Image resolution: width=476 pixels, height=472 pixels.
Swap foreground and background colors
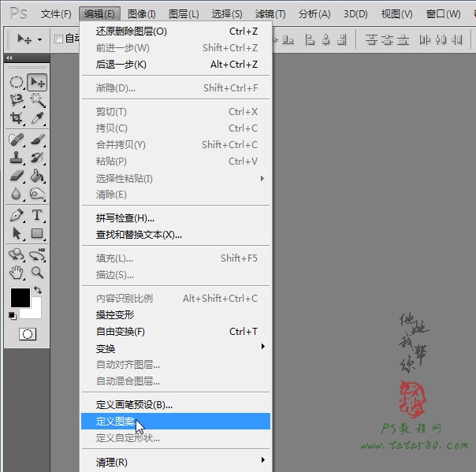coord(38,290)
